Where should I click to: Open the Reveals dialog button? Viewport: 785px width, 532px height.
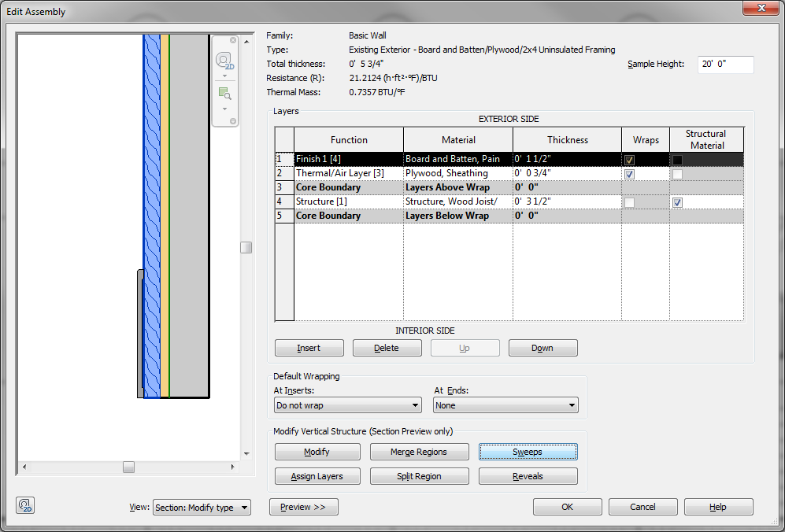pos(528,476)
